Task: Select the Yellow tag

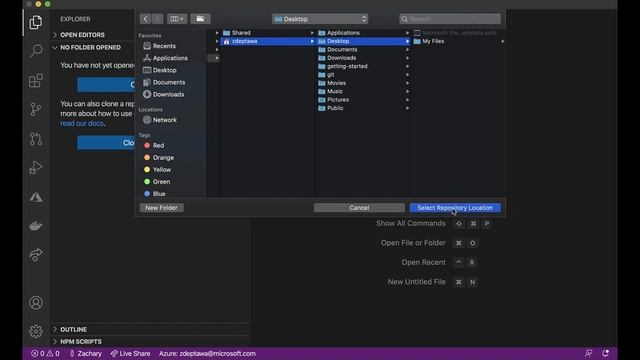Action: [x=158, y=169]
